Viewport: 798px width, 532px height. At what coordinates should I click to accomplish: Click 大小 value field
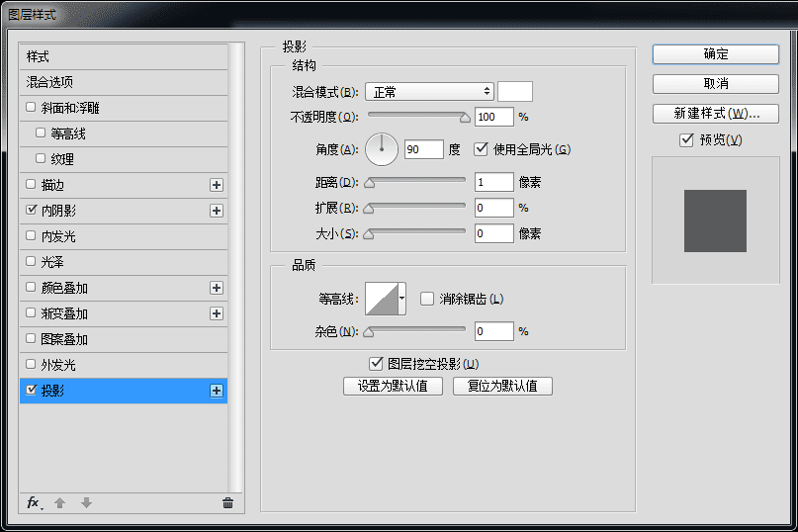click(x=494, y=233)
